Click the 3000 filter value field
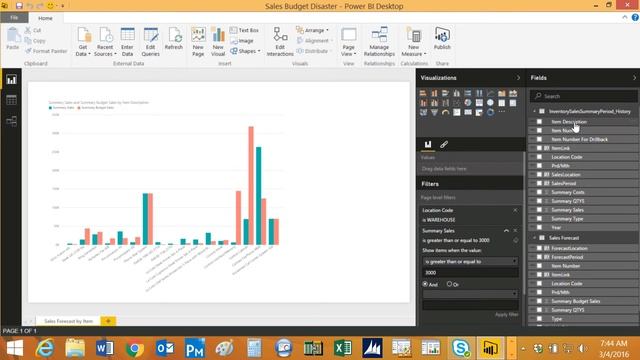 click(x=470, y=272)
